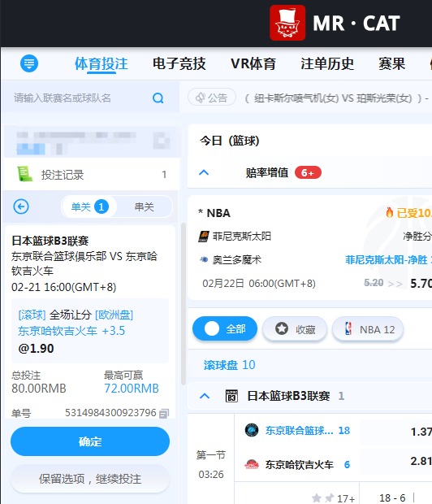
Task: Click the 东京联合篮球 team logo
Action: [x=252, y=430]
